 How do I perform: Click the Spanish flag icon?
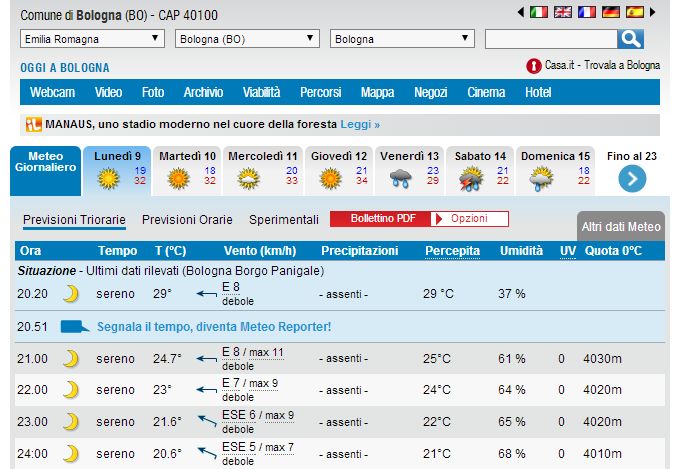click(635, 13)
